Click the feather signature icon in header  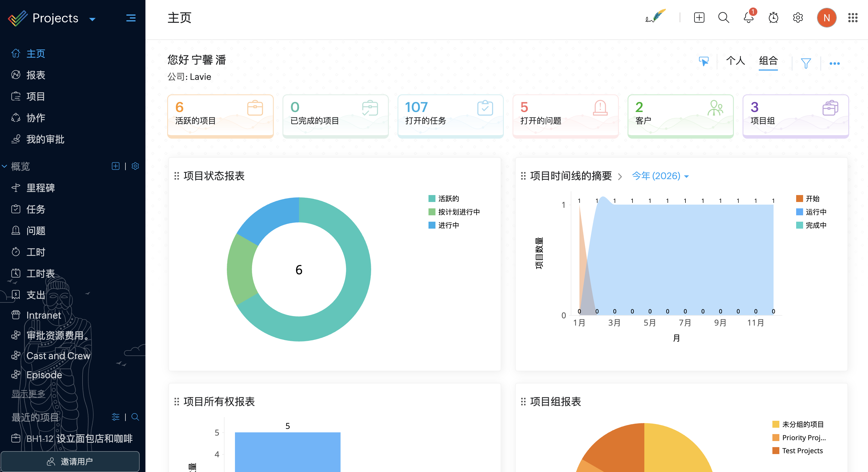tap(655, 16)
